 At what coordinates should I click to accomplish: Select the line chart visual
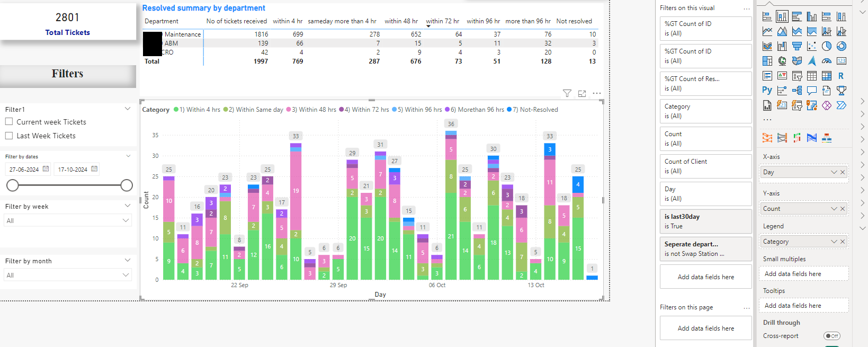click(x=767, y=31)
